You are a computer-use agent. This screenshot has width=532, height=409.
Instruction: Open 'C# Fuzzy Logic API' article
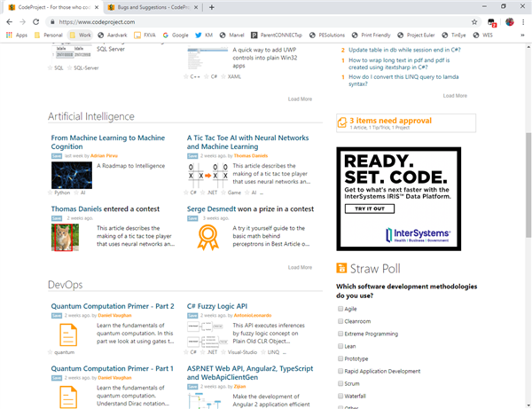217,306
